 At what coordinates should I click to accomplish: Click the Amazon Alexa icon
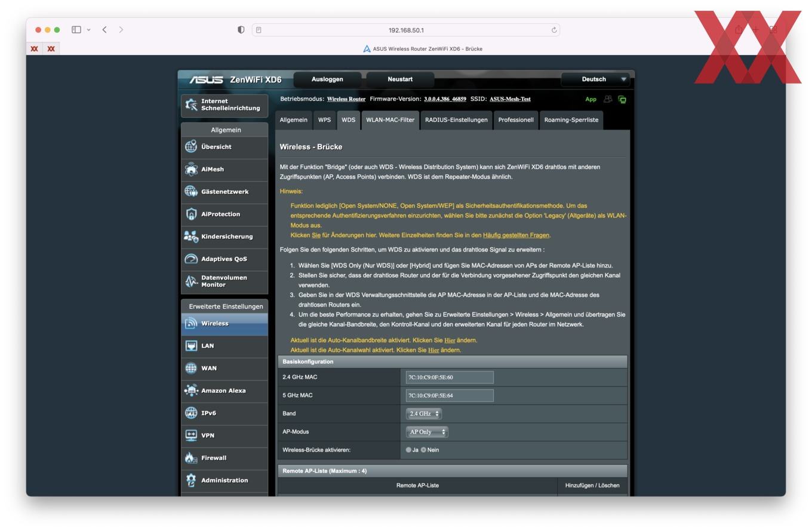(x=191, y=391)
